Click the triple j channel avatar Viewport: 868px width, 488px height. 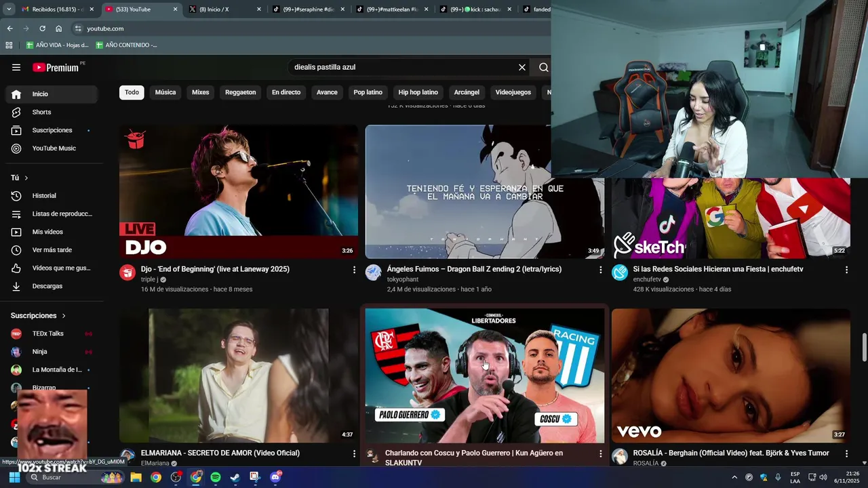127,272
